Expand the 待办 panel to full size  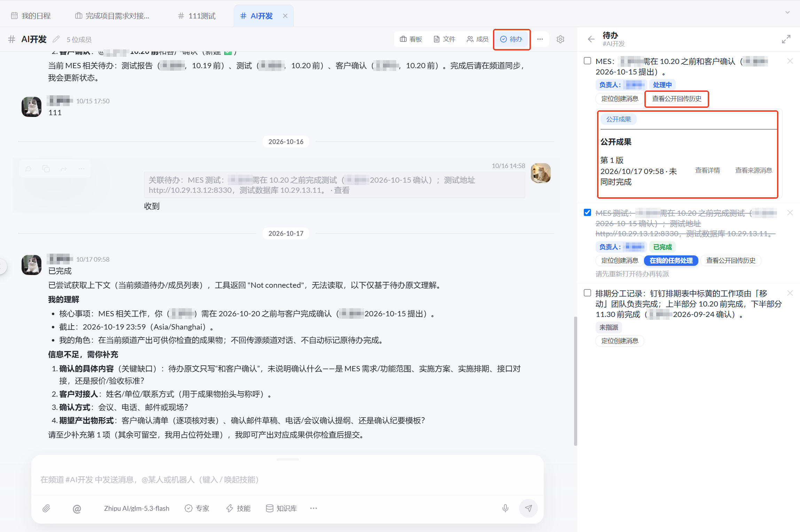point(786,39)
